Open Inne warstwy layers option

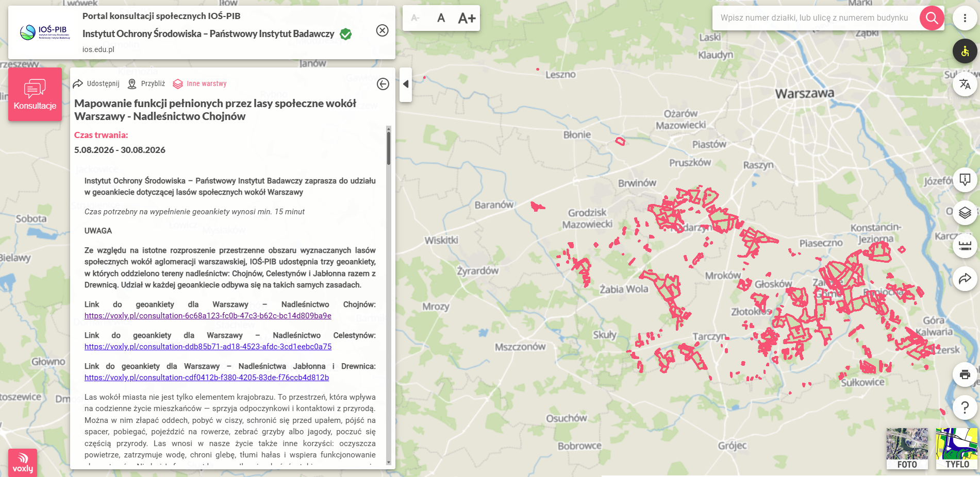pyautogui.click(x=200, y=83)
